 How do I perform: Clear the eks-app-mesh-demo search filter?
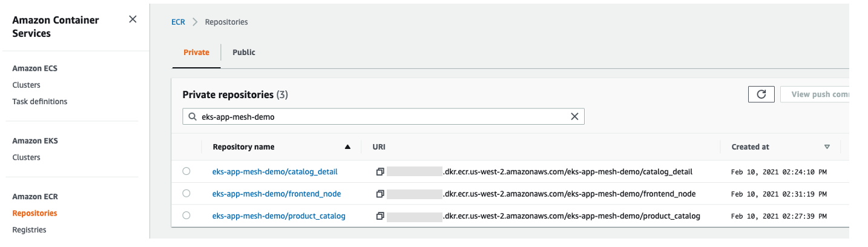click(574, 117)
